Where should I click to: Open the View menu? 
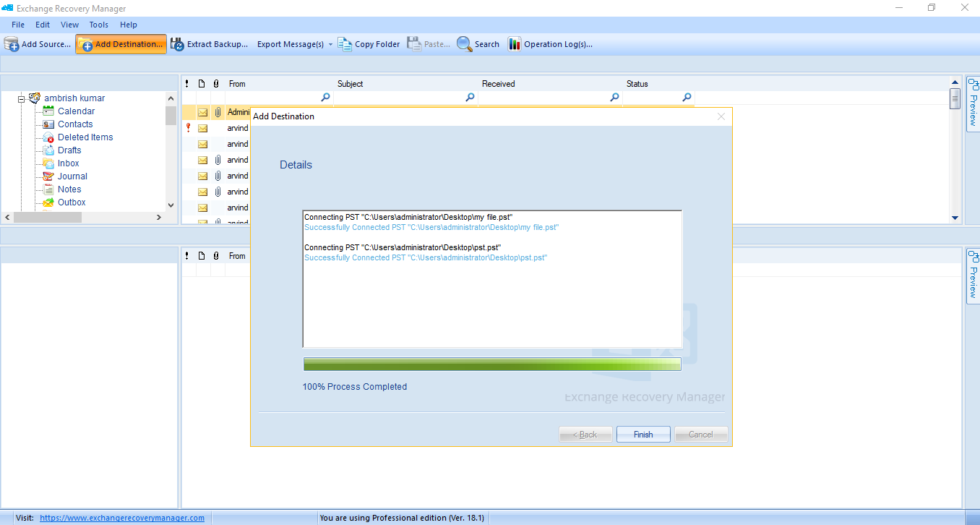pos(70,25)
